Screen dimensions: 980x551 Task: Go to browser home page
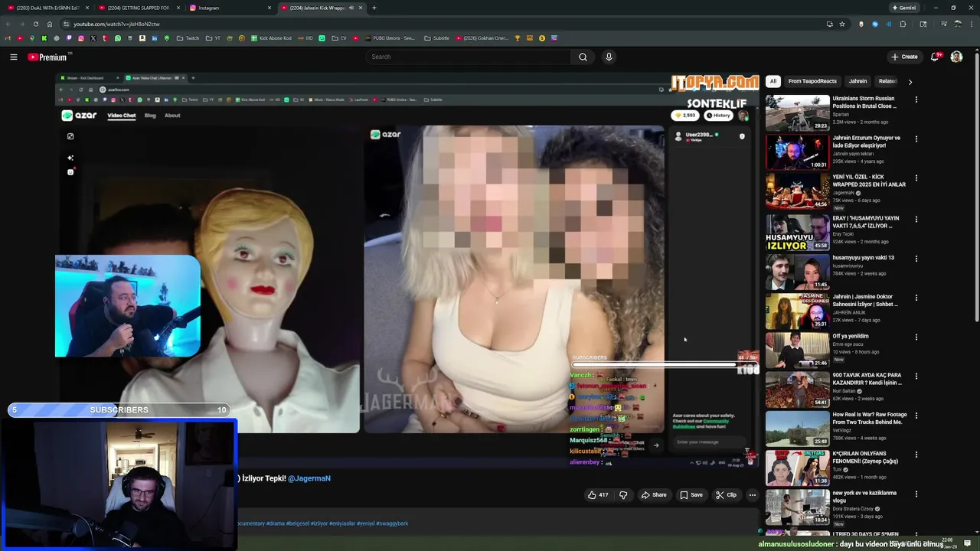[50, 24]
